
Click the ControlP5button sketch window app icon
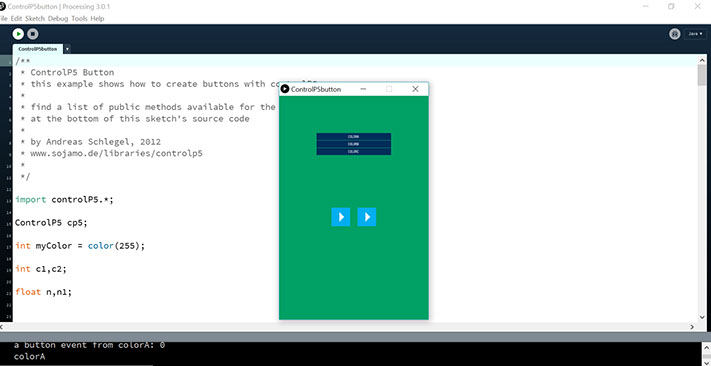285,89
